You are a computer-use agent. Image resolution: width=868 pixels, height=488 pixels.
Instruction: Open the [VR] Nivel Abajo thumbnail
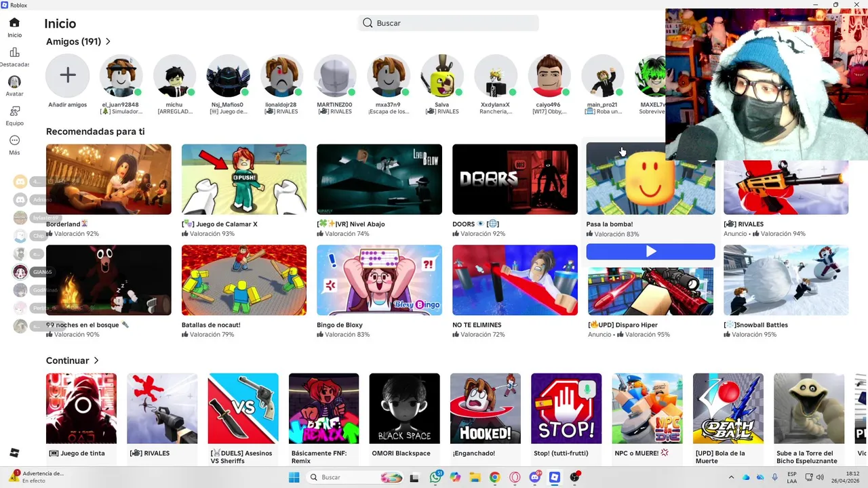point(379,179)
